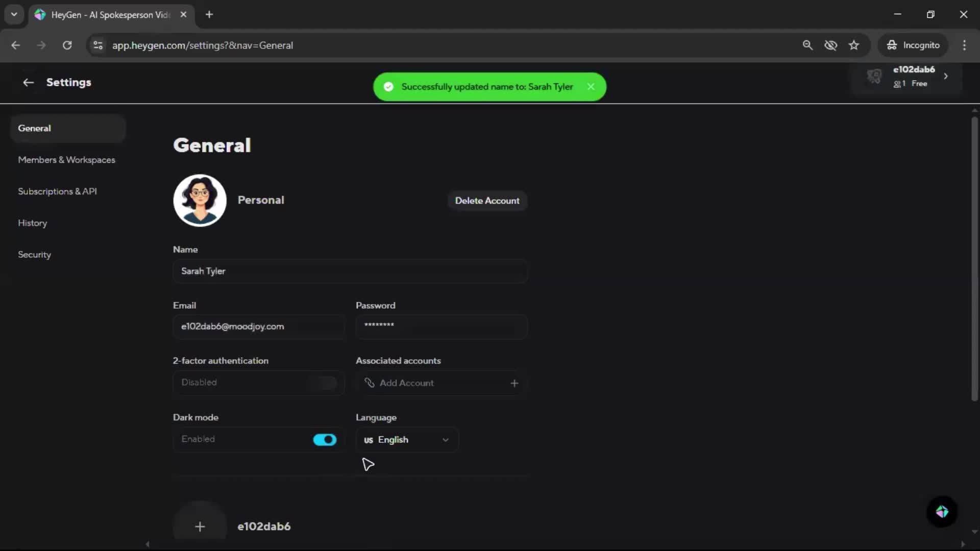The width and height of the screenshot is (980, 551).
Task: Click the profile avatar picture
Action: pos(200,201)
